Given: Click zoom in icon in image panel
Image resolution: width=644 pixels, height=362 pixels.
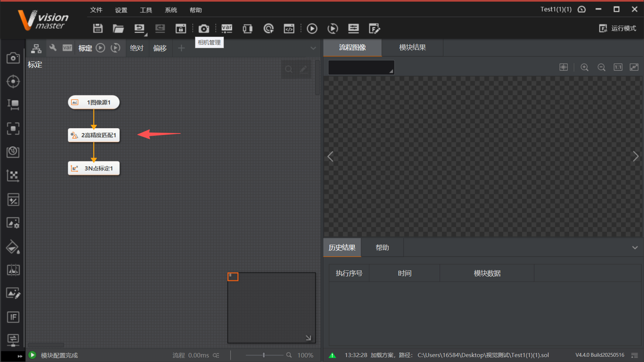Looking at the screenshot, I should 584,67.
